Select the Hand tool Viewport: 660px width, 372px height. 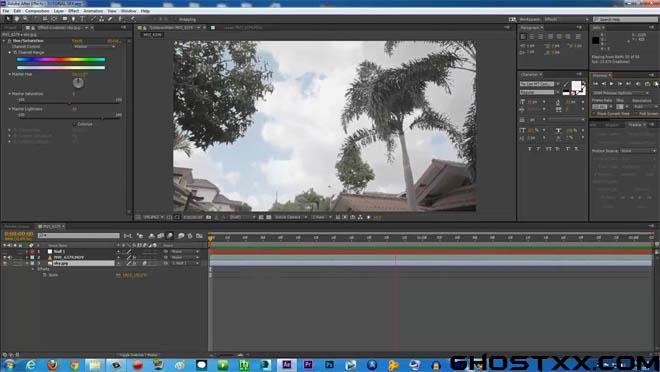[x=16, y=19]
